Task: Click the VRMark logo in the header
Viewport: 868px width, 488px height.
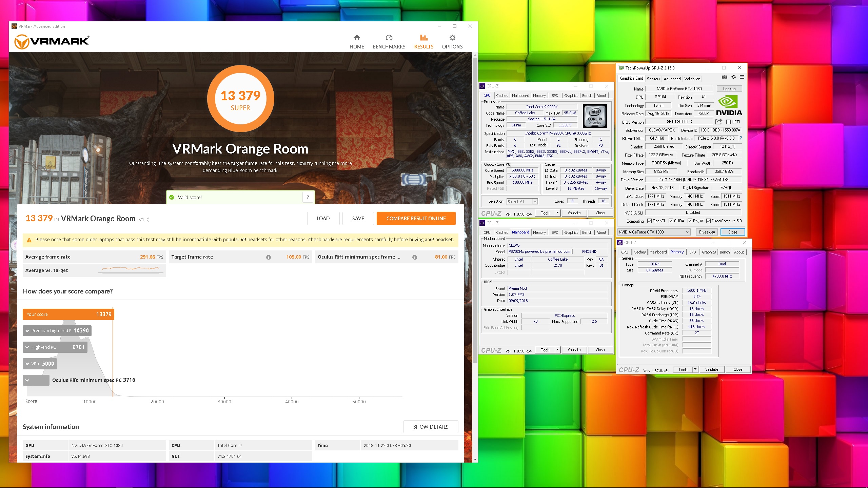Action: pyautogui.click(x=52, y=42)
